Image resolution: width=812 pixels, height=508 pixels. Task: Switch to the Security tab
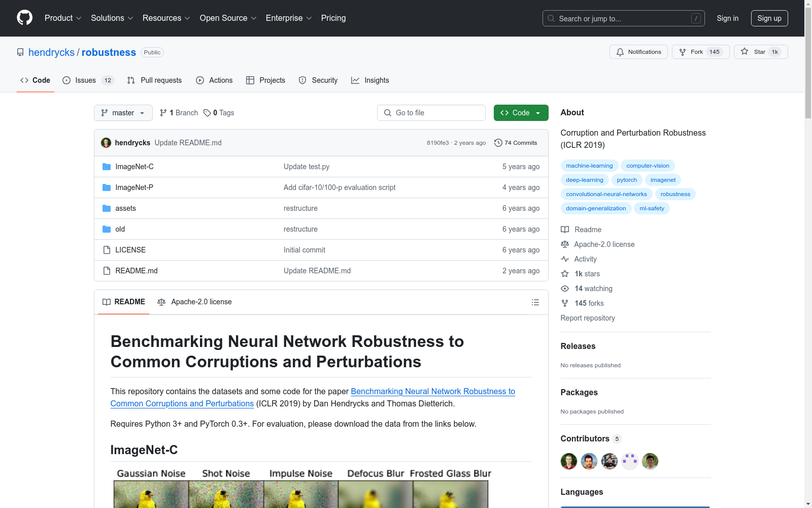[x=318, y=80]
